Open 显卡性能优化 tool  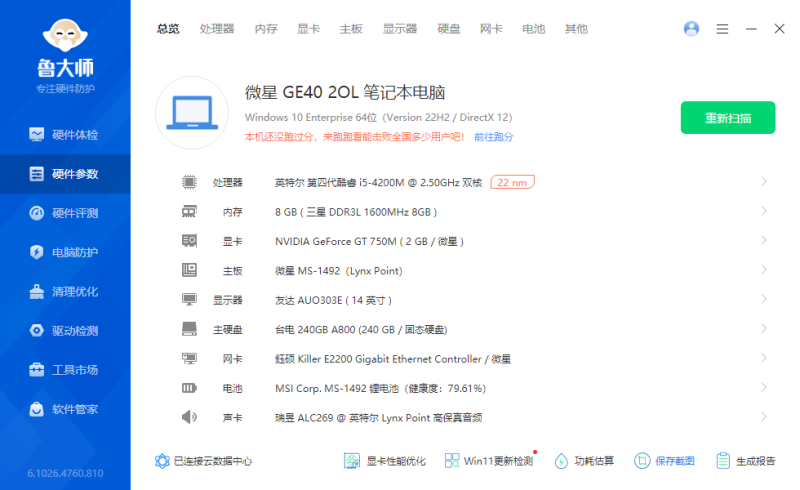pos(385,461)
